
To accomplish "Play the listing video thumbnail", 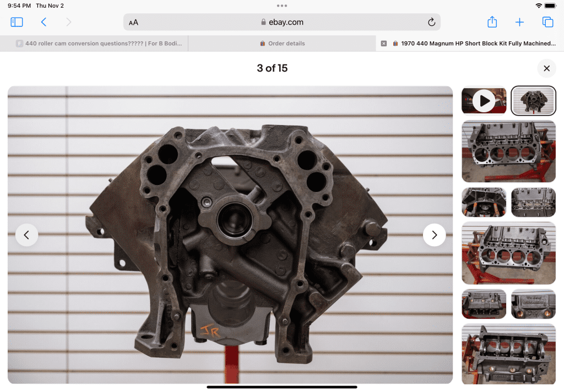I will click(484, 101).
